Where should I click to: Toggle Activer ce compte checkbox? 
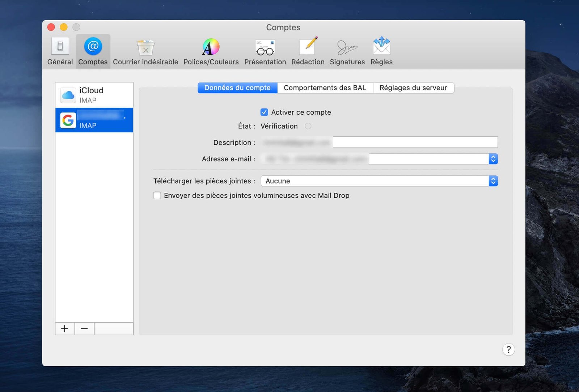coord(265,112)
